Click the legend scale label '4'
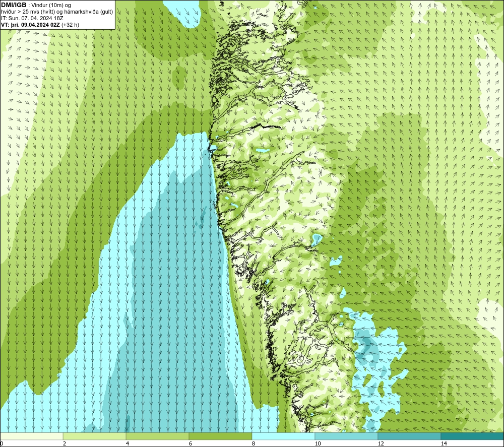Image resolution: width=504 pixels, height=447 pixels. click(128, 443)
